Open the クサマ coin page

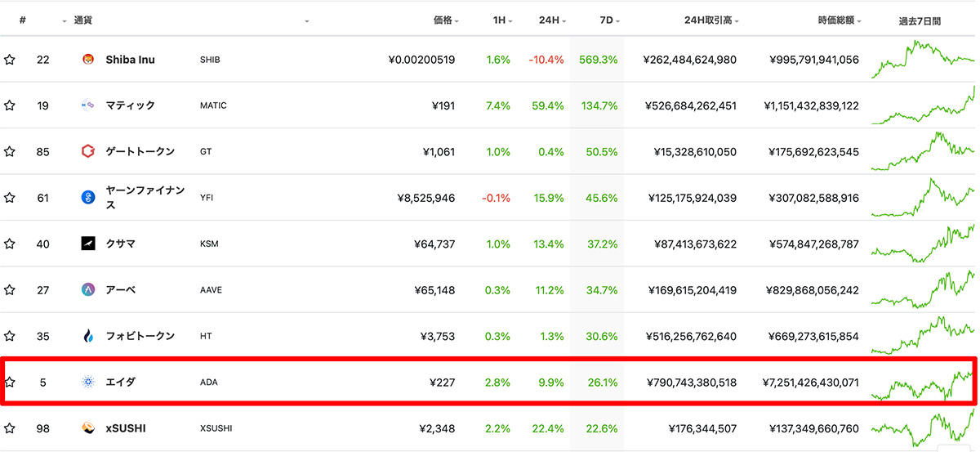tap(120, 244)
